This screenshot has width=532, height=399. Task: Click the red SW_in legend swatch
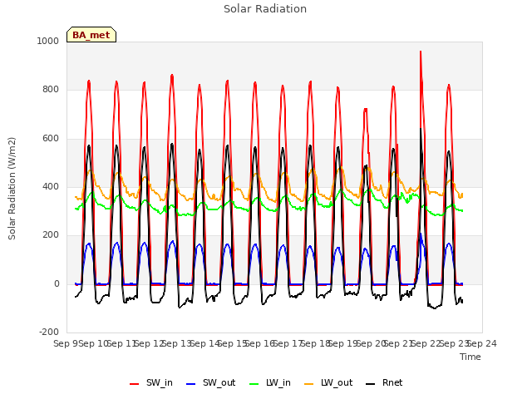point(135,384)
